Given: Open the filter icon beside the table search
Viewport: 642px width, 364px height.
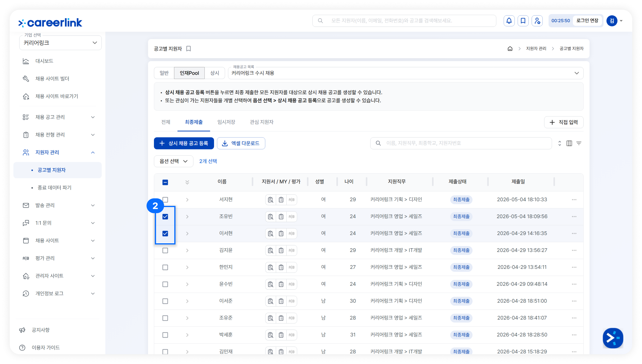Looking at the screenshot, I should click(x=579, y=143).
